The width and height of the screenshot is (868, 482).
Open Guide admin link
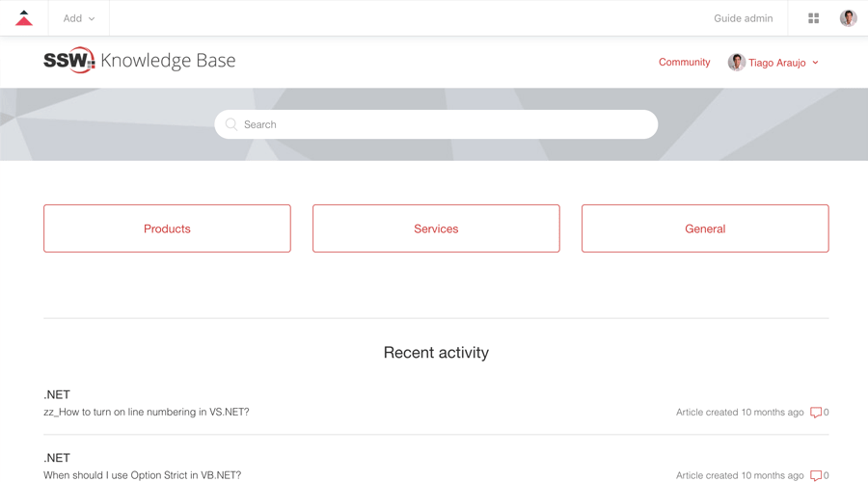(x=743, y=18)
